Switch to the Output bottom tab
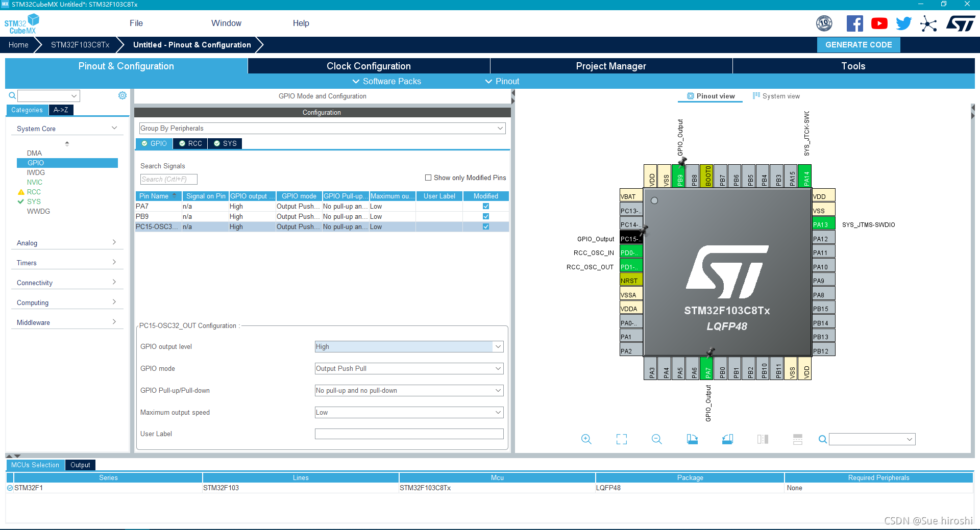980x530 pixels. point(80,465)
